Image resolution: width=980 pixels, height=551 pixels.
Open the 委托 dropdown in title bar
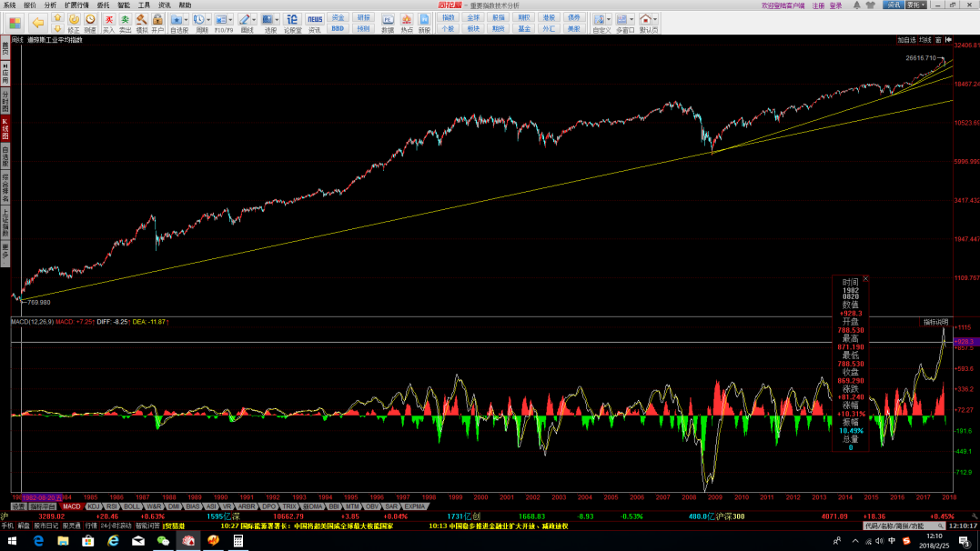pyautogui.click(x=913, y=5)
